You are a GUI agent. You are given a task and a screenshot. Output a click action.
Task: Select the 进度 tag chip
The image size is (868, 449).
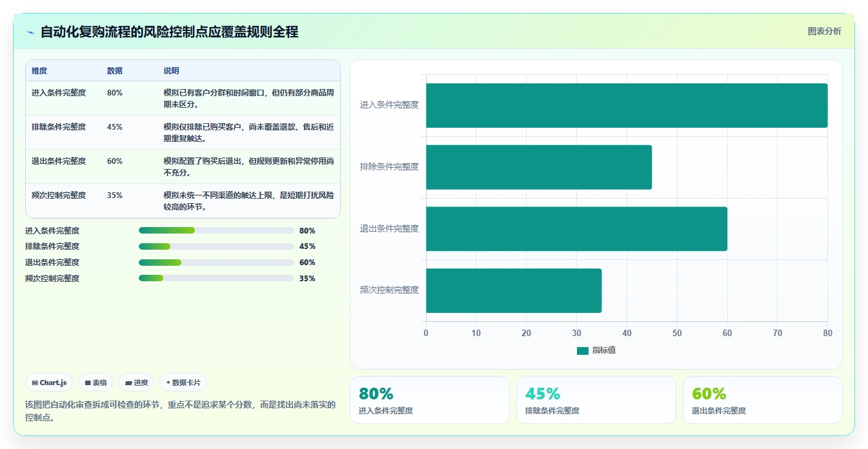(136, 383)
